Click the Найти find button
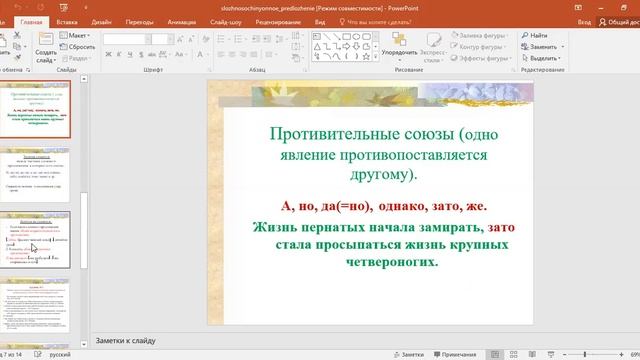This screenshot has height=360, width=640. coord(534,36)
